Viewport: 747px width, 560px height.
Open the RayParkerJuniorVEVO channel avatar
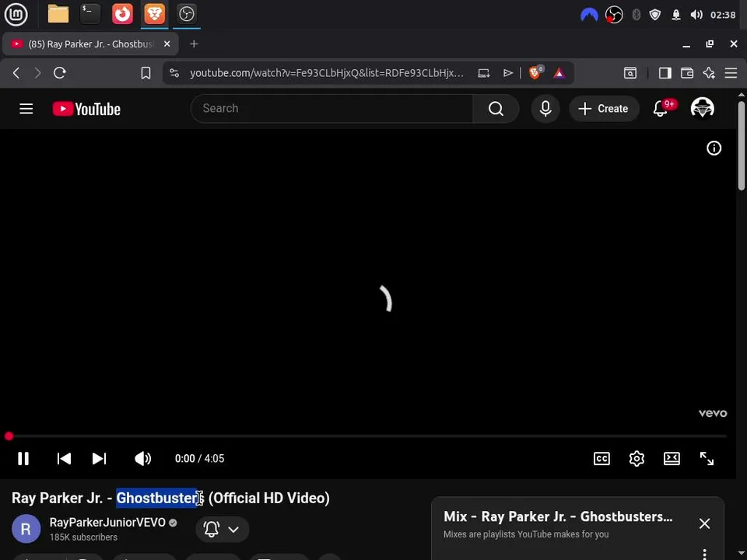click(26, 529)
